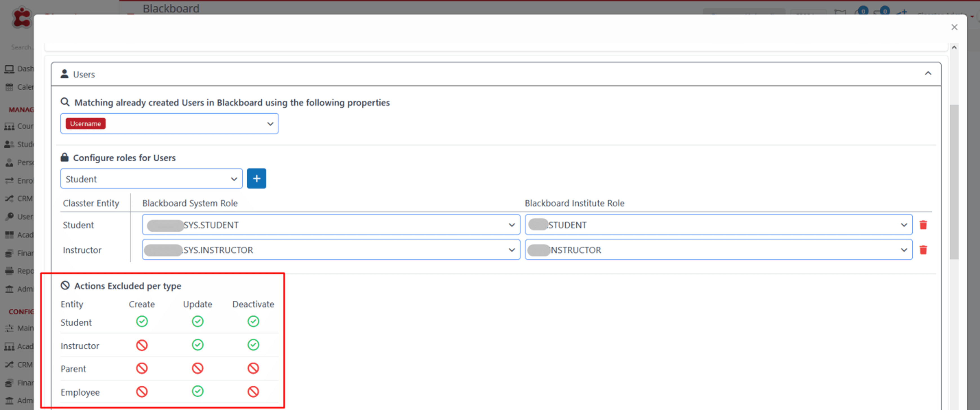Click the Financial coins icon under Configuration
Image resolution: width=980 pixels, height=410 pixels.
pyautogui.click(x=10, y=383)
